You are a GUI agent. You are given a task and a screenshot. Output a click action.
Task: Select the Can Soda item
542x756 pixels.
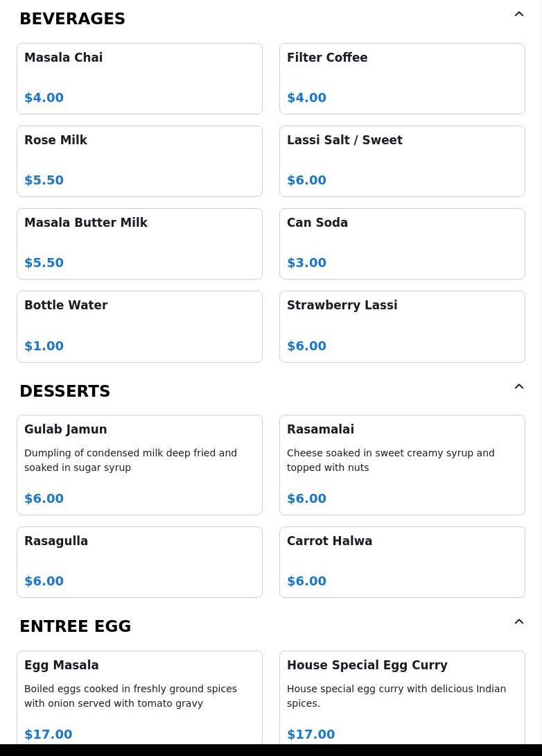pos(402,243)
